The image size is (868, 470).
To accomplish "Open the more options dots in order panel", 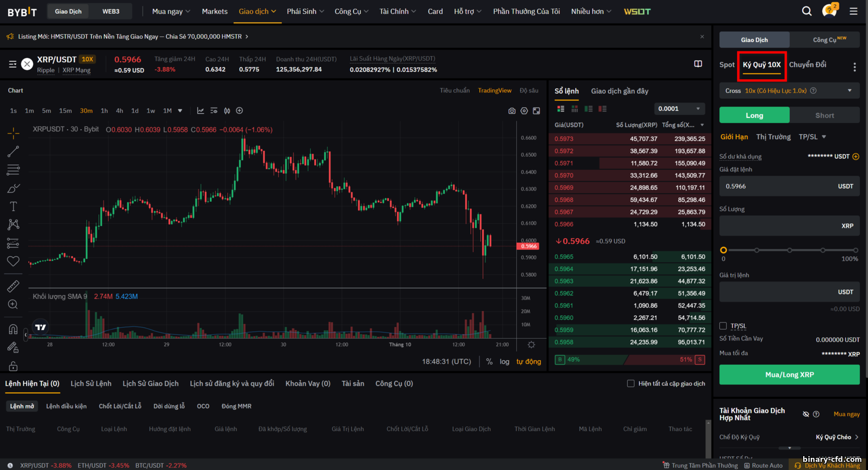I will (855, 67).
